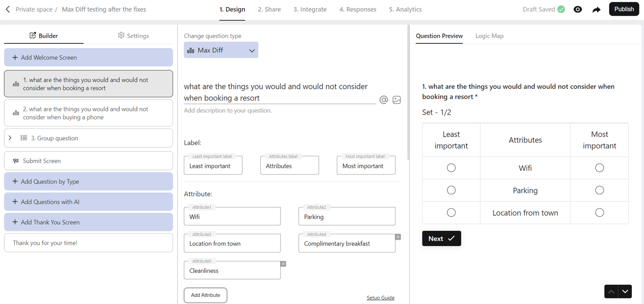Go to the previous question with the up arrow
The width and height of the screenshot is (644, 304).
pos(611,292)
